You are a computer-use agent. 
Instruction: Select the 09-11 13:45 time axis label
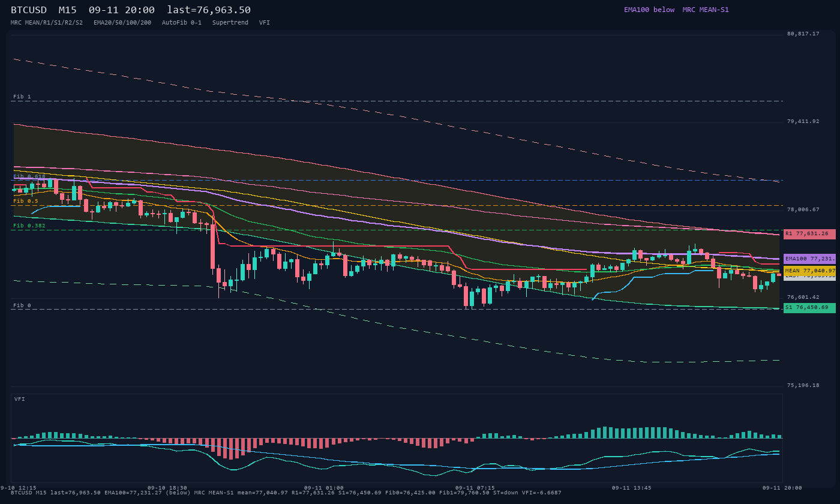point(632,488)
